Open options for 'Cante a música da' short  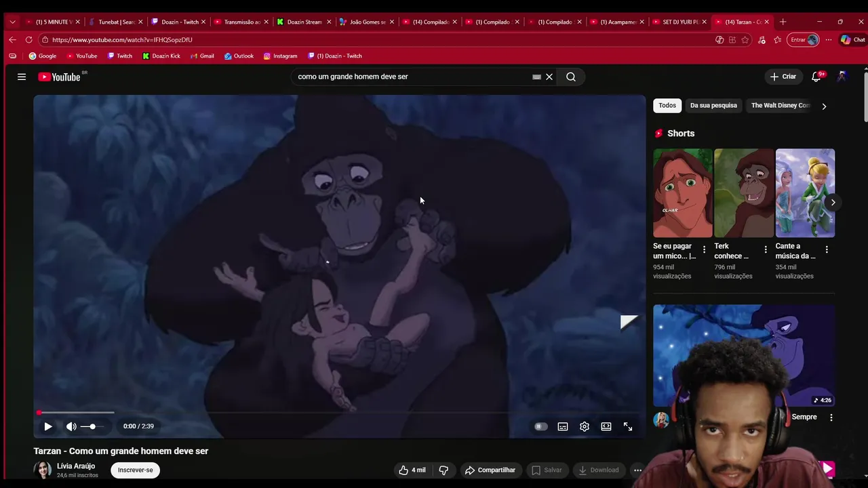click(x=827, y=249)
